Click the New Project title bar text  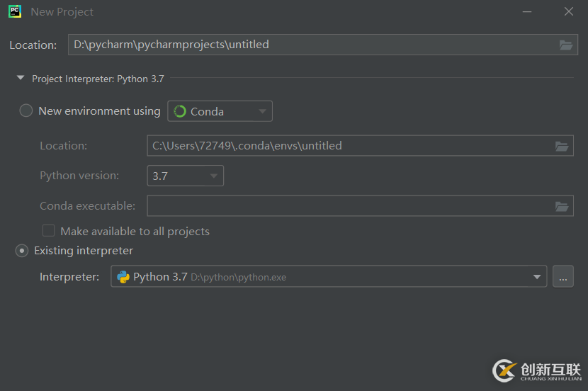[62, 12]
